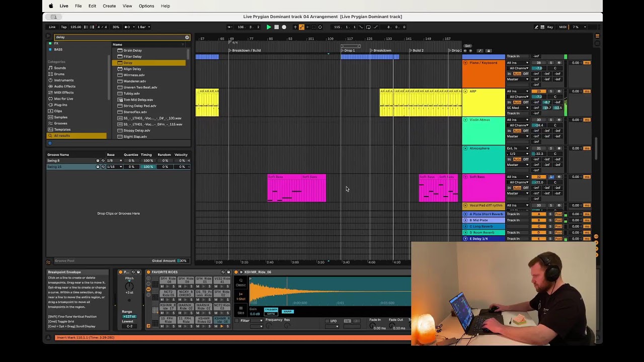Viewport: 644px width, 362px height.
Task: Toggle the MIDI Arrangement Overdub plus icon
Action: coord(296,27)
